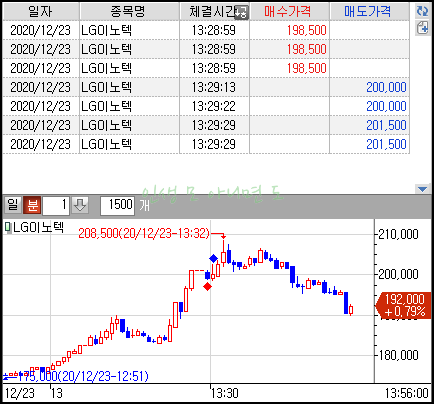Screen dimensions: 434x404
Task: Click the red 192,000 +0.79% current price tag
Action: point(404,305)
